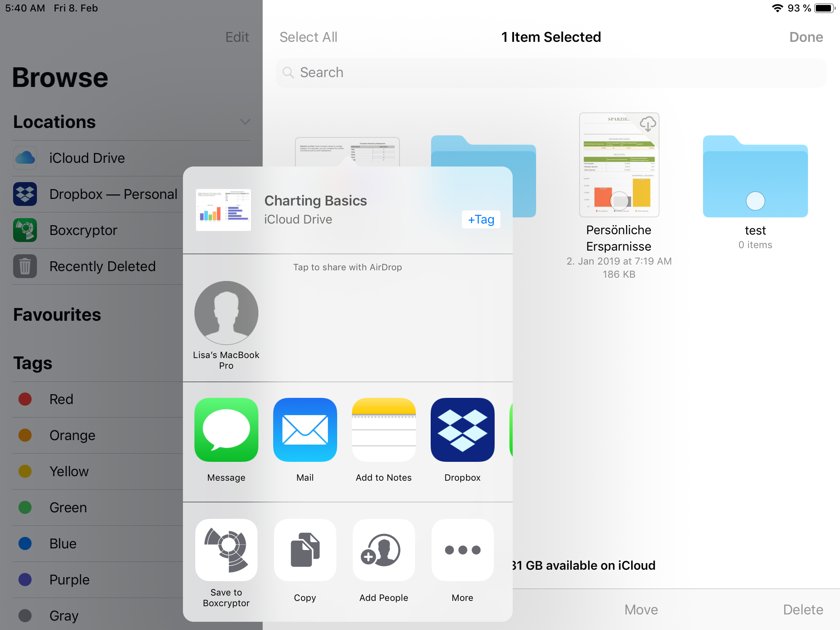The height and width of the screenshot is (630, 840).
Task: Toggle selection circle on test folder
Action: coord(755,201)
